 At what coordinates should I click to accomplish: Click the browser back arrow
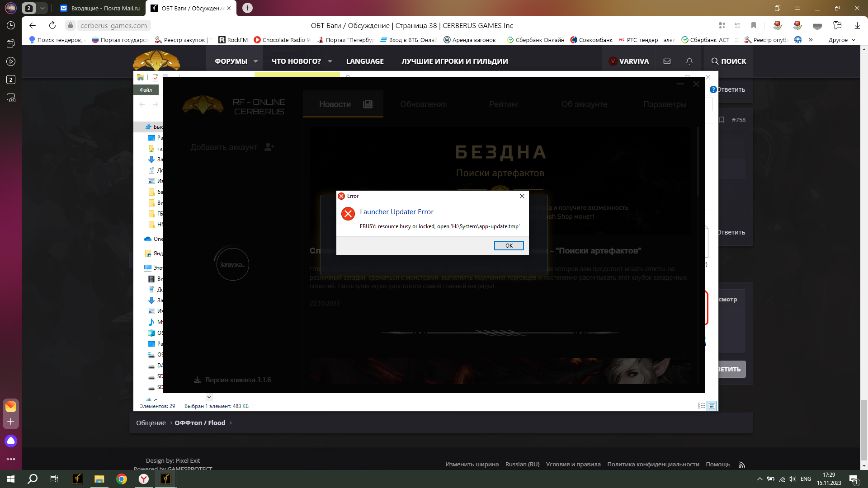click(33, 25)
